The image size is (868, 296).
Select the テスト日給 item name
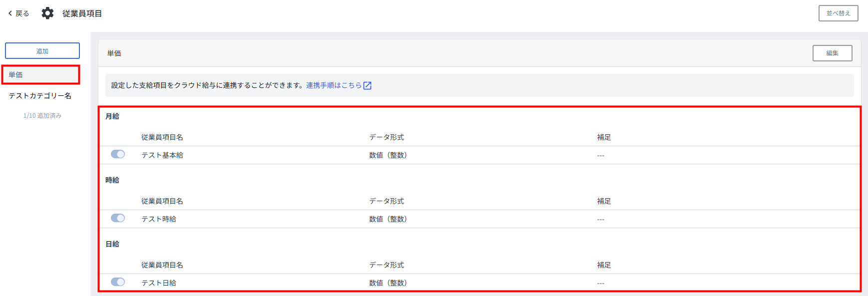(158, 283)
